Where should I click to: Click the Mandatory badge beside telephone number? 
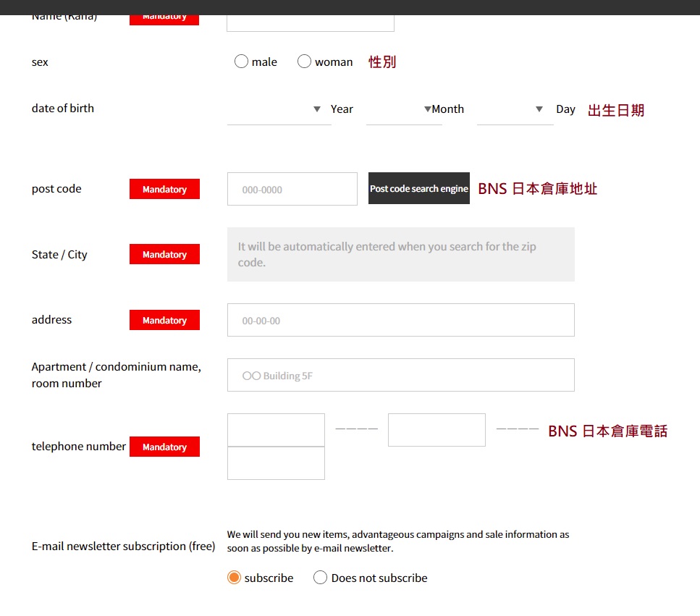click(164, 447)
